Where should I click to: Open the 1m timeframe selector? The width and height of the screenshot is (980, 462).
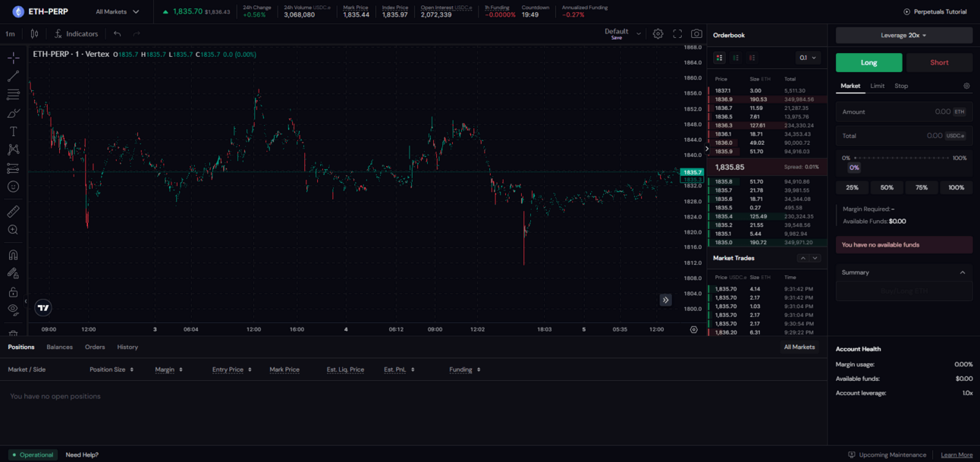[x=10, y=33]
